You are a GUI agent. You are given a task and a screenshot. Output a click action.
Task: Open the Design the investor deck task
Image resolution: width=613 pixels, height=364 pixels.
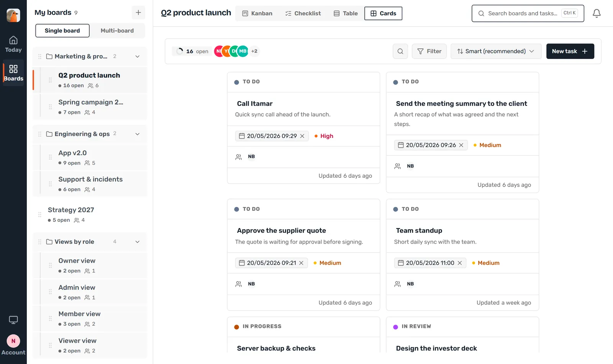tap(436, 348)
